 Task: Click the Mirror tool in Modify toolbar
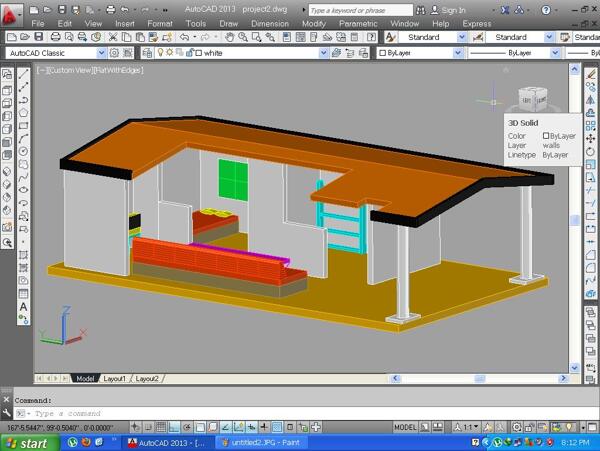(x=590, y=100)
